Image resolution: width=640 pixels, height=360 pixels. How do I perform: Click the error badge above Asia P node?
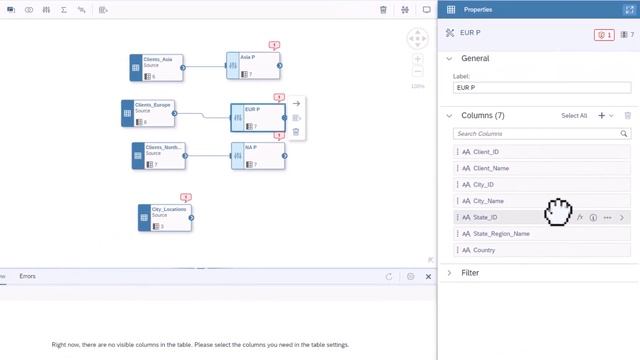[274, 45]
